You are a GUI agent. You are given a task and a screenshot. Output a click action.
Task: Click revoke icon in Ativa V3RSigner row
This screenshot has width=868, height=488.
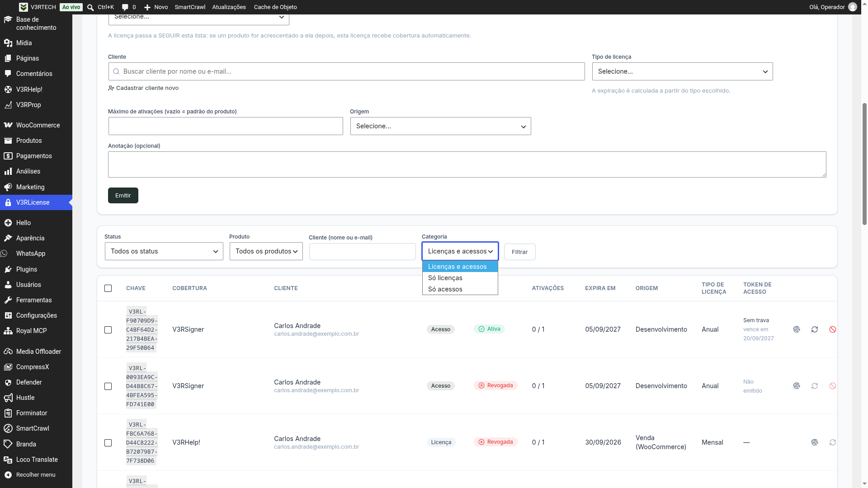(833, 329)
